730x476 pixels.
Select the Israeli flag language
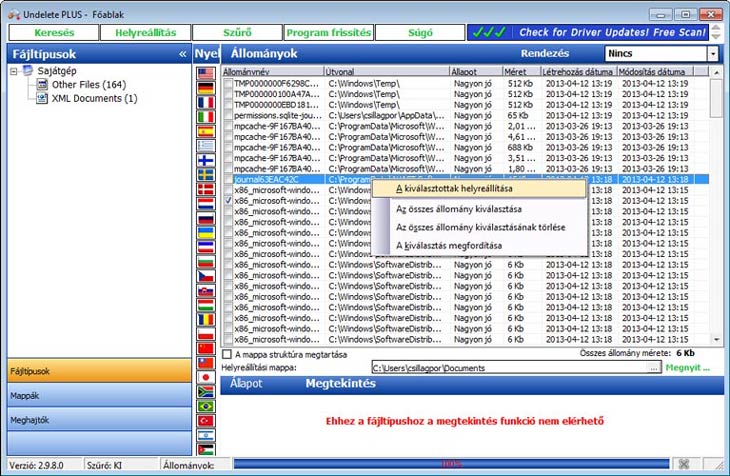point(206,435)
